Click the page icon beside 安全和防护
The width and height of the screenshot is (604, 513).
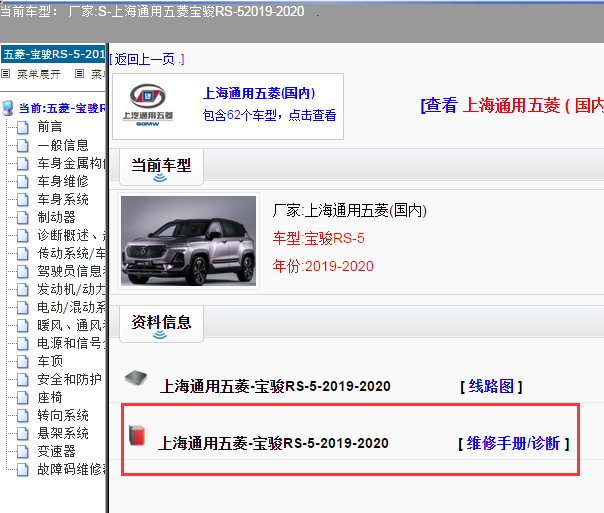23,380
